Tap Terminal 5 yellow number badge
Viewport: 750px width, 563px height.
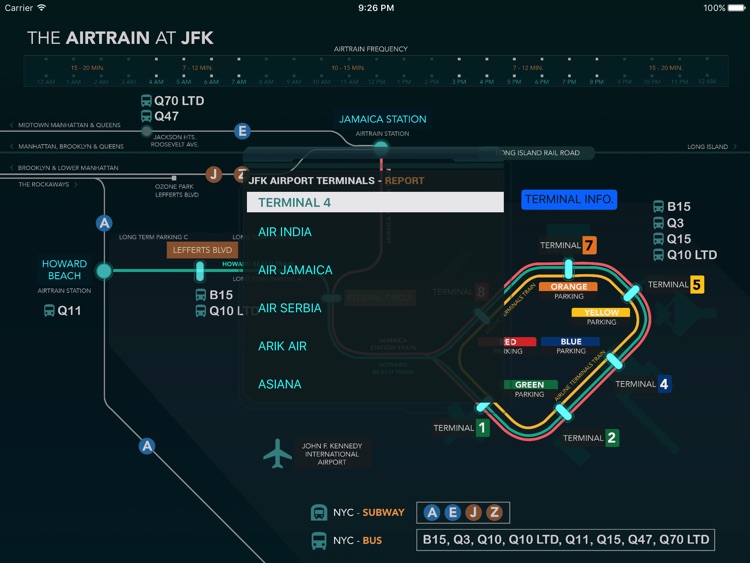(x=696, y=285)
